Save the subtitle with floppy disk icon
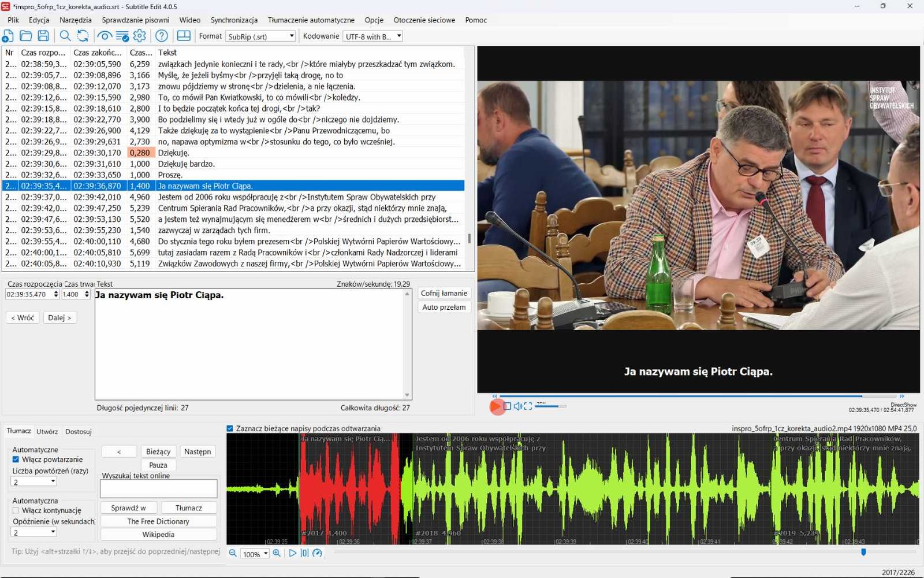 43,36
